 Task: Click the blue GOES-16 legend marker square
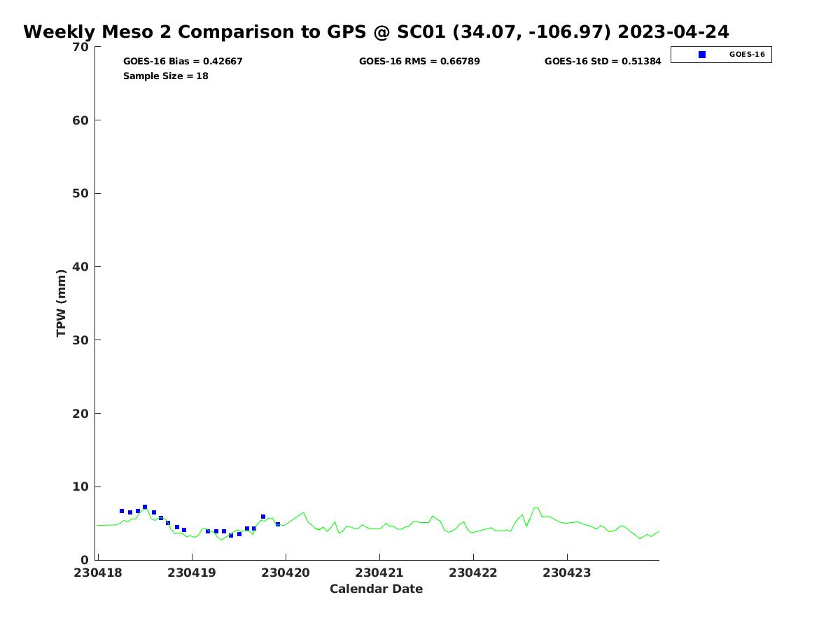702,55
